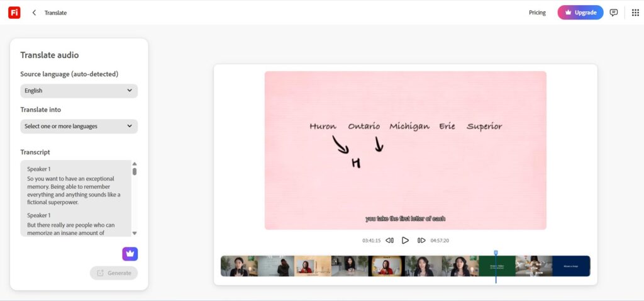Viewport: 644px width, 301px height.
Task: Click the Generate button
Action: click(x=114, y=273)
